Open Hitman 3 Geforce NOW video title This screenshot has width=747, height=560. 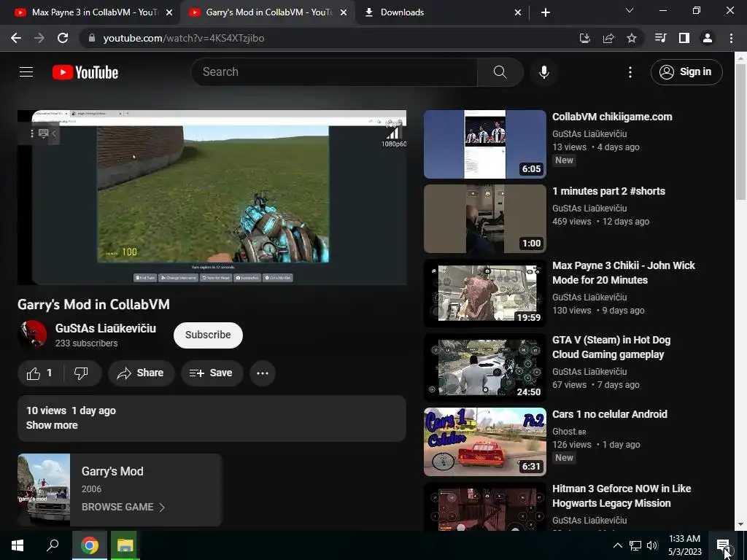click(622, 496)
